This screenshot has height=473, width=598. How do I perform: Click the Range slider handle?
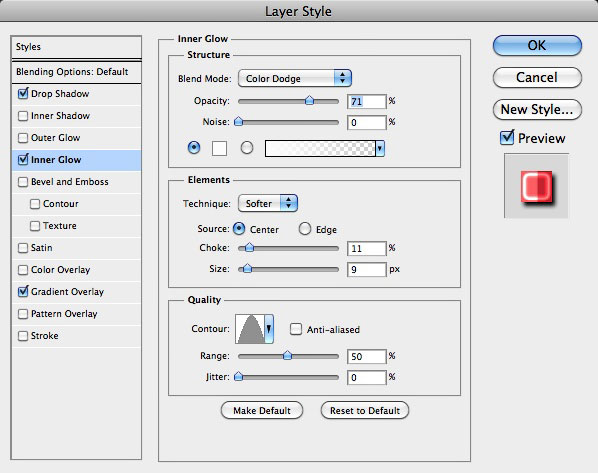pos(287,356)
